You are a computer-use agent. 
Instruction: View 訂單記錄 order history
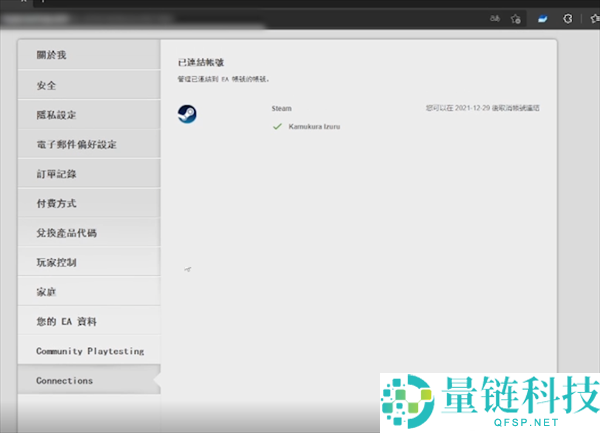pos(88,174)
